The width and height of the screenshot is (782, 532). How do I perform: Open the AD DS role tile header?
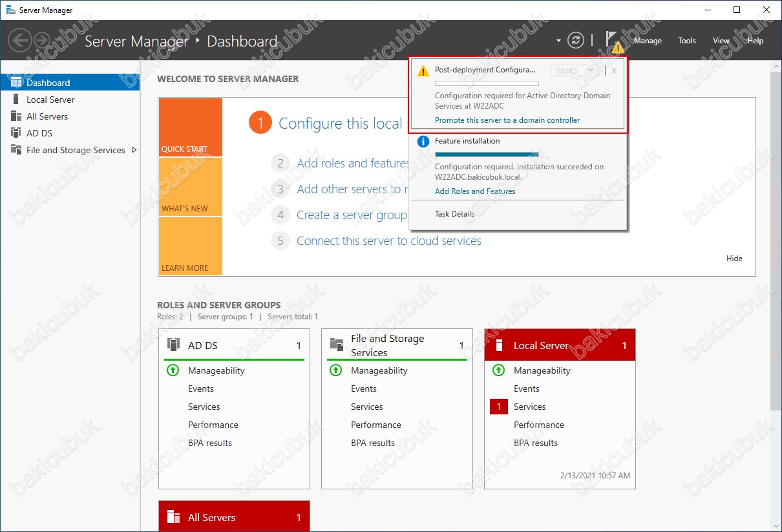pos(234,346)
